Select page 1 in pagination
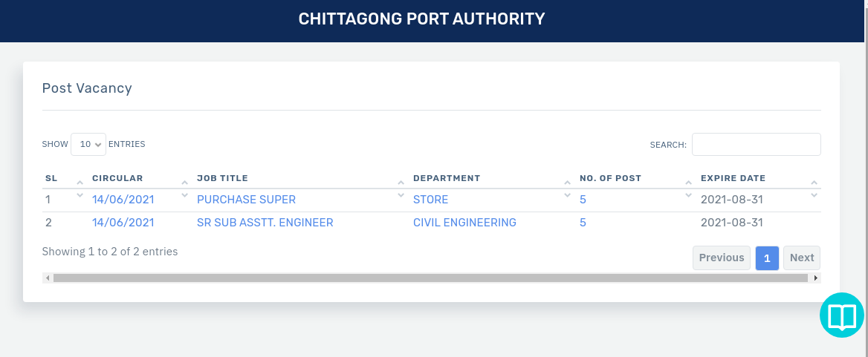Image resolution: width=868 pixels, height=357 pixels. point(767,258)
